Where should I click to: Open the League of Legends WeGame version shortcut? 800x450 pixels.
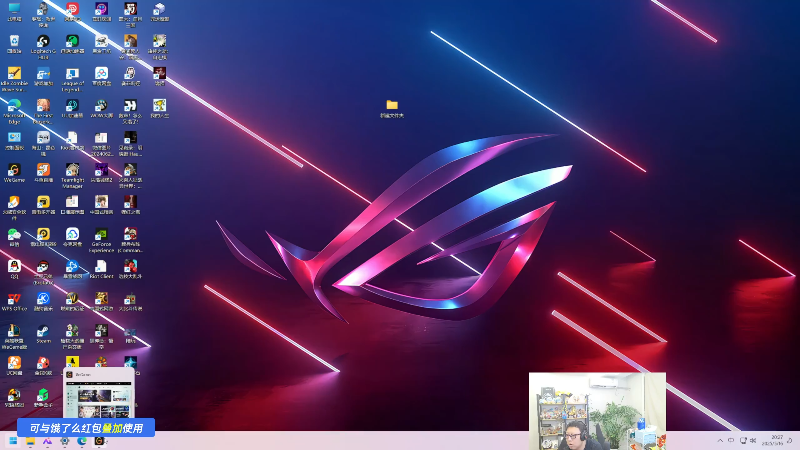tap(14, 337)
